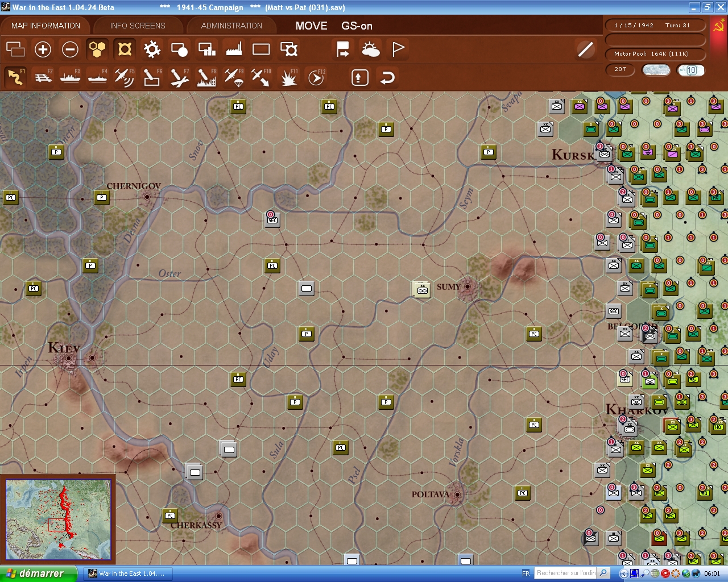This screenshot has width=728, height=582.
Task: Toggle the highlighted square frame map overlay
Action: point(125,49)
